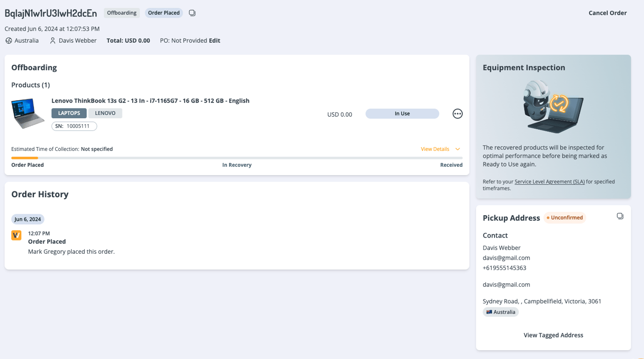The height and width of the screenshot is (359, 644).
Task: Open the Service Level Agreement (SLA) link
Action: coord(549,182)
